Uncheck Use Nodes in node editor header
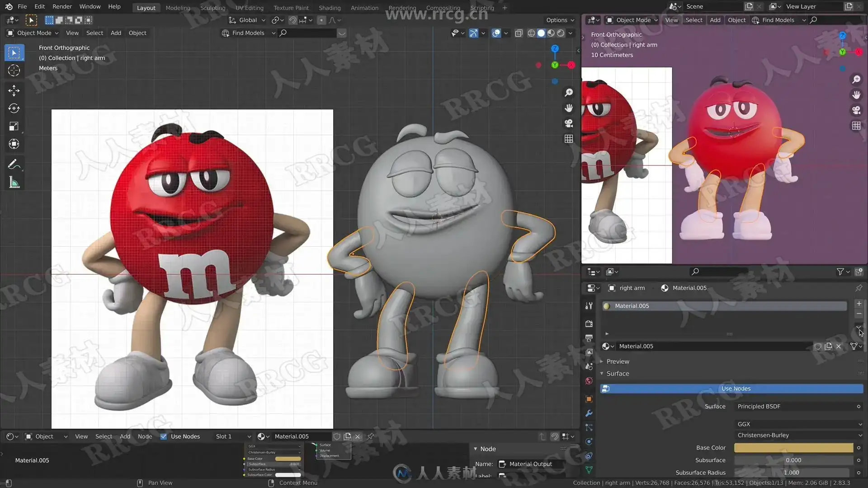868x488 pixels. [164, 436]
